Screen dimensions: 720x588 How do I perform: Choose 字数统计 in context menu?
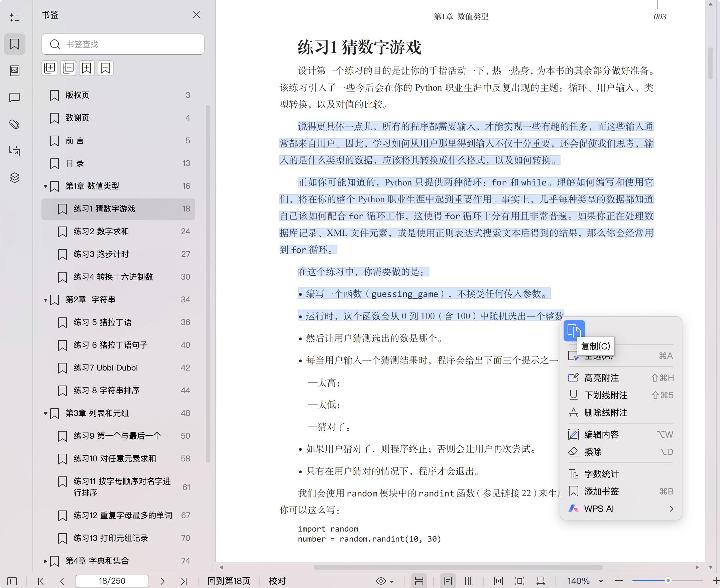pyautogui.click(x=621, y=474)
